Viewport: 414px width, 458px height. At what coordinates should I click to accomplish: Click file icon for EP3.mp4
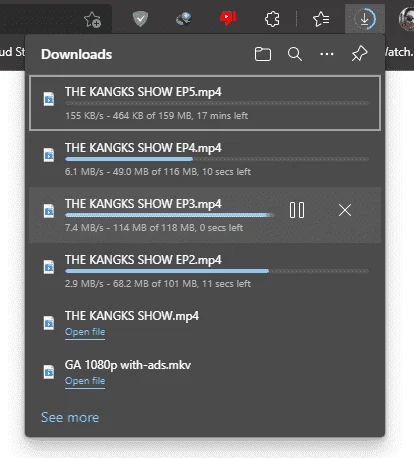tap(49, 211)
